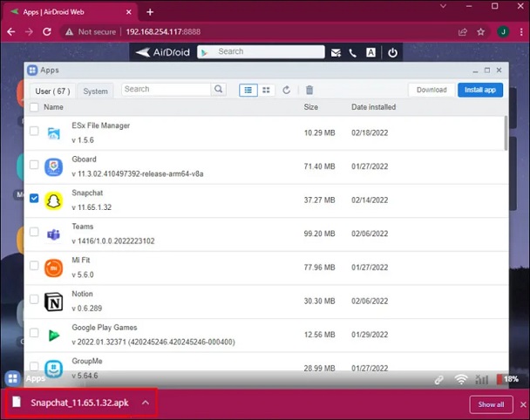The height and width of the screenshot is (420, 530).
Task: Close the AirDroid Web browser tab
Action: tap(129, 12)
